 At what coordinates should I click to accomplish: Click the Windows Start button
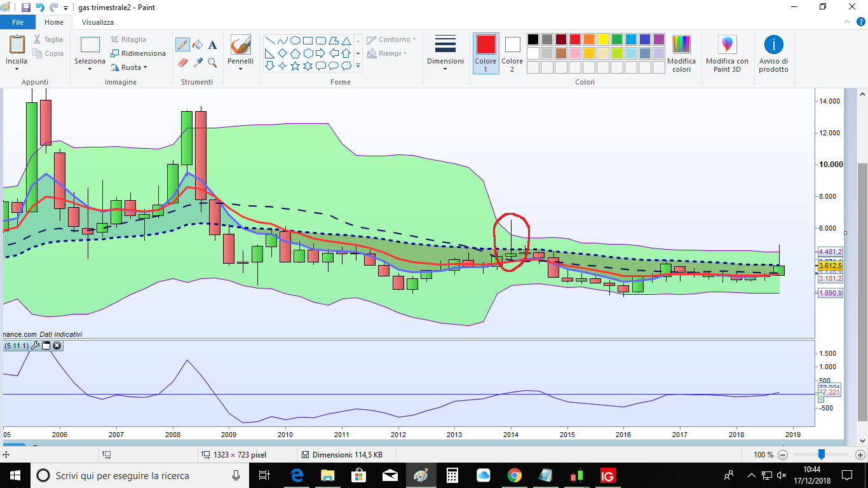15,475
